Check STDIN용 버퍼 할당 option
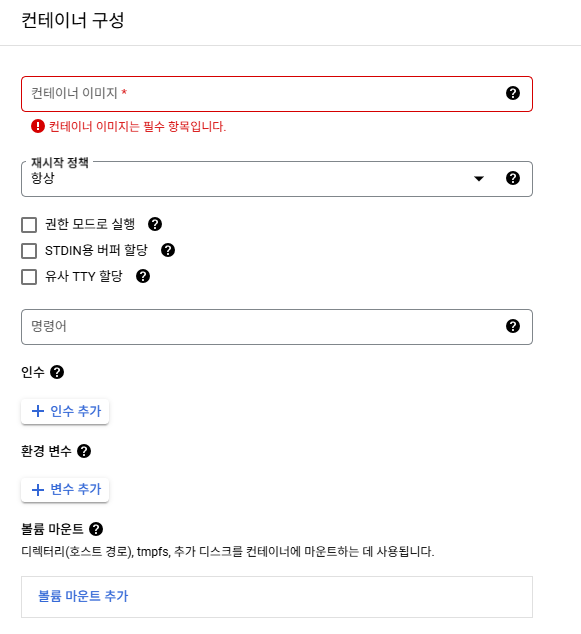The image size is (581, 634). tap(29, 251)
